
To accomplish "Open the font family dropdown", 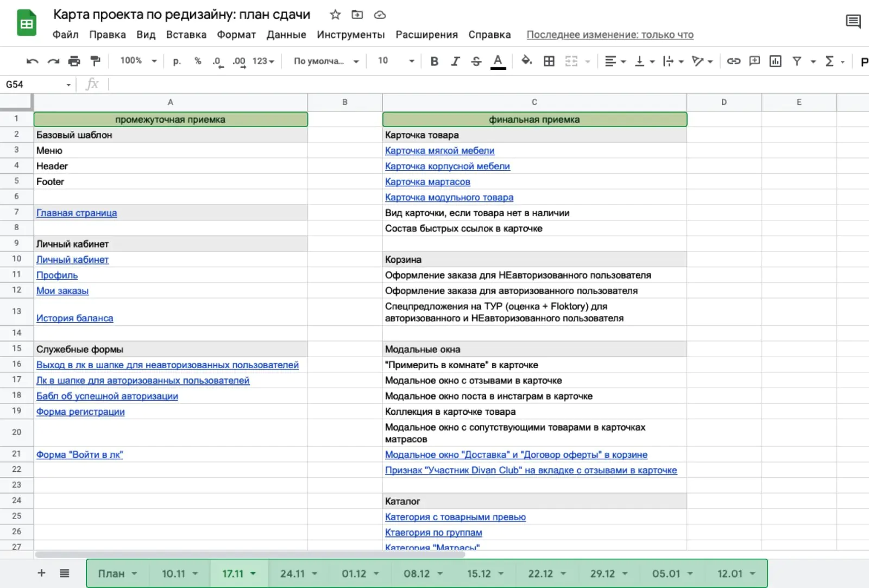I will click(326, 61).
